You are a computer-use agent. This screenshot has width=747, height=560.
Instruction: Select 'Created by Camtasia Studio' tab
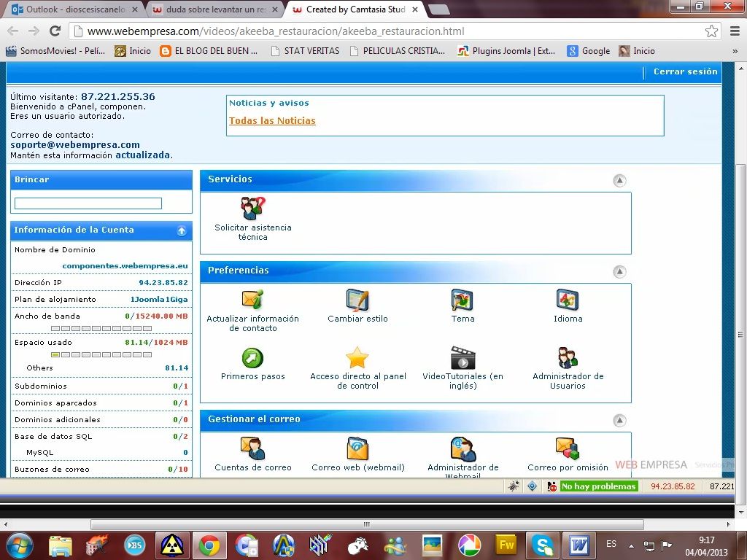click(x=355, y=9)
